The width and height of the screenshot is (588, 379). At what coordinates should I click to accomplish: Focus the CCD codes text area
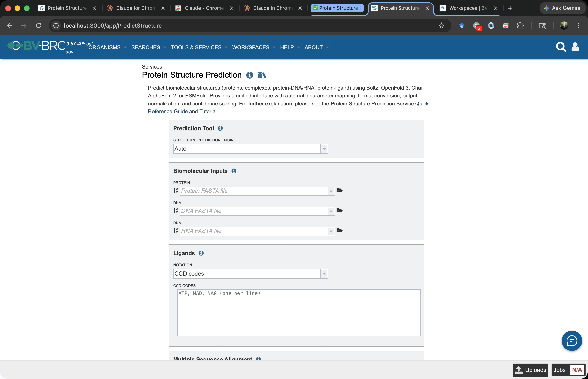click(x=299, y=313)
